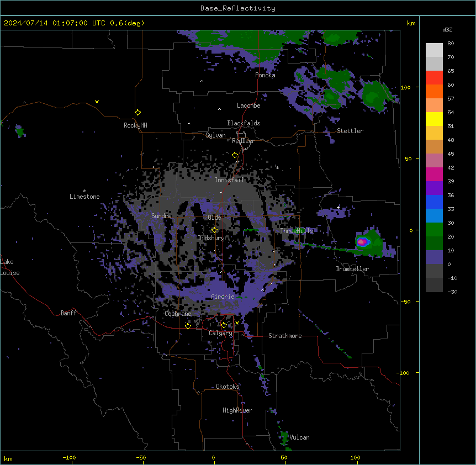This screenshot has height=465, width=476.
Task: Click the Limestone label
Action: click(84, 197)
